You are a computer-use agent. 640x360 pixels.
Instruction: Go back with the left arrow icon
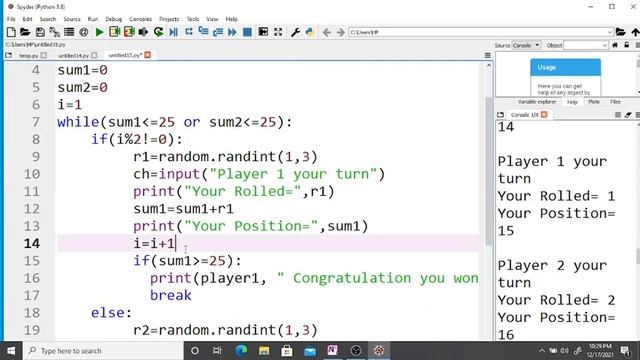click(327, 32)
